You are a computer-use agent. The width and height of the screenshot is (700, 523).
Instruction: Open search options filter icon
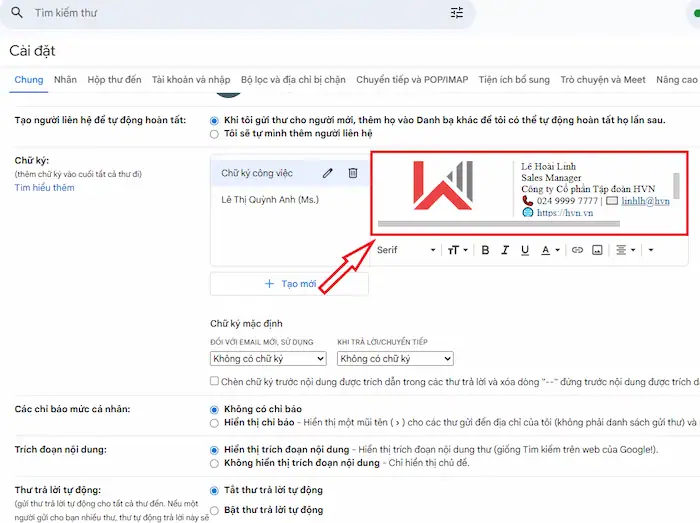click(x=457, y=13)
